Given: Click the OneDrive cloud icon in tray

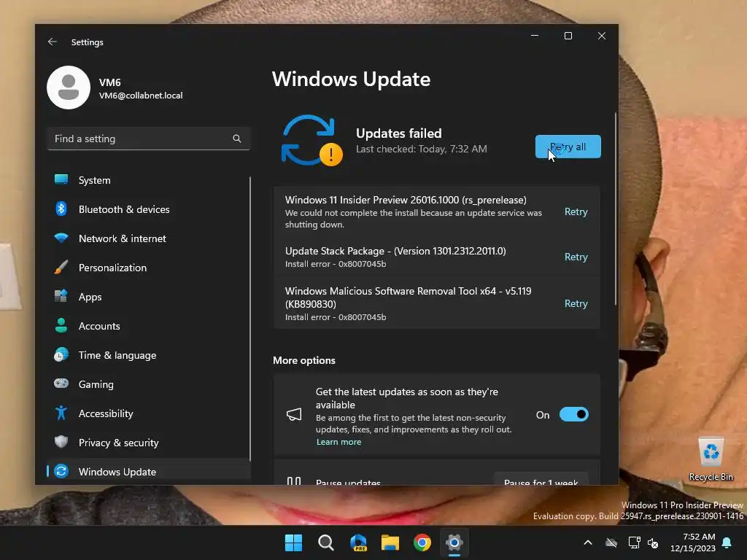Looking at the screenshot, I should 611,542.
